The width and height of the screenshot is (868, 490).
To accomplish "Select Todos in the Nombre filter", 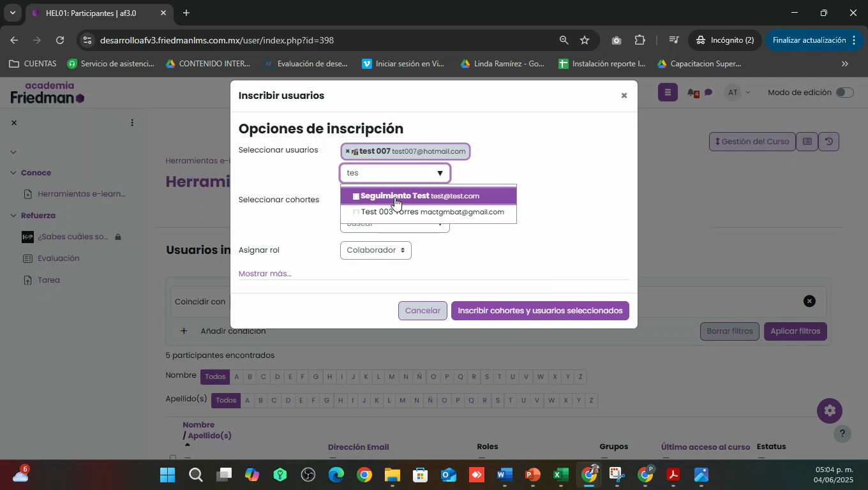I will [215, 376].
